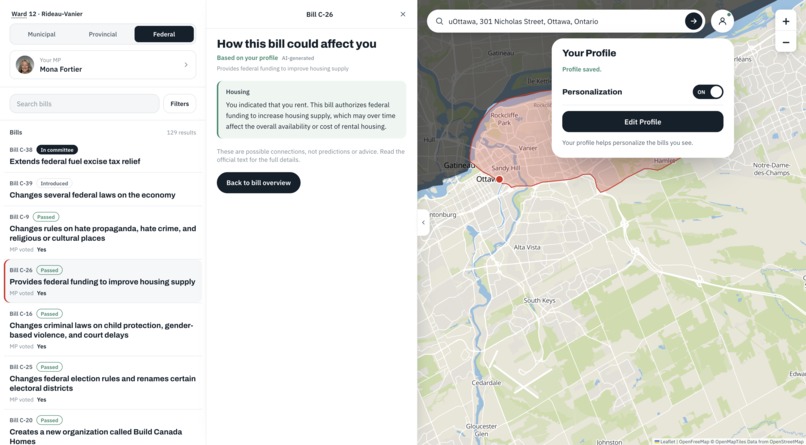The height and width of the screenshot is (445, 806).
Task: Click the South Keys map label
Action: tap(539, 301)
